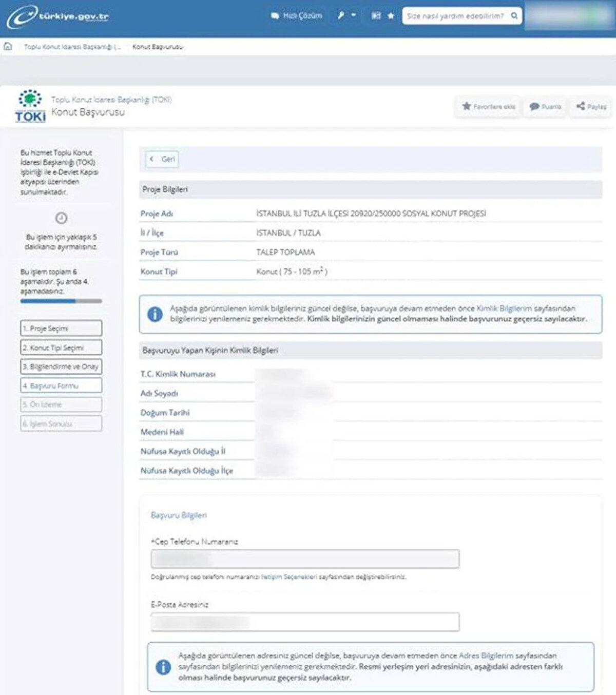Open Hızlı Çözüm quick help
The height and width of the screenshot is (695, 616).
[x=297, y=16]
